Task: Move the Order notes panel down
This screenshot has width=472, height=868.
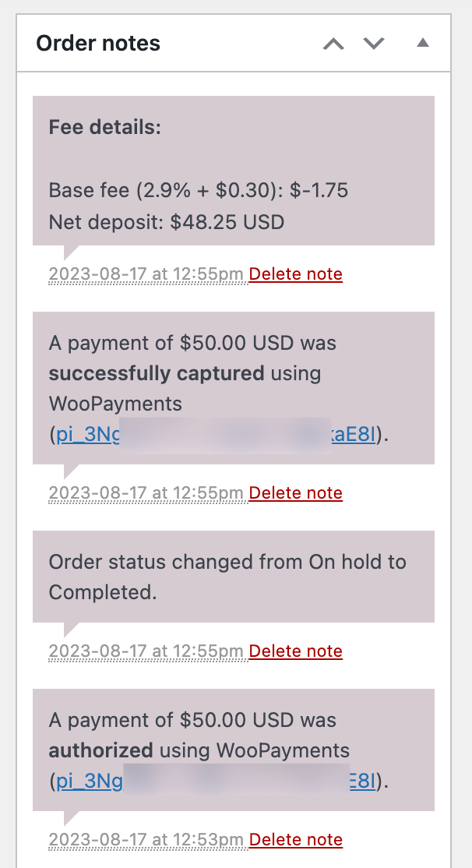Action: [373, 44]
